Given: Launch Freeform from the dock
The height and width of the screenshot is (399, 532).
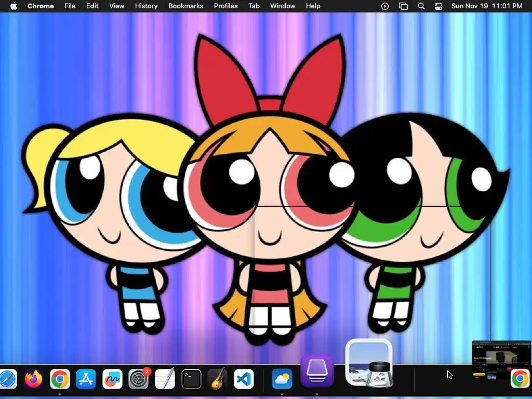Looking at the screenshot, I should tap(112, 379).
